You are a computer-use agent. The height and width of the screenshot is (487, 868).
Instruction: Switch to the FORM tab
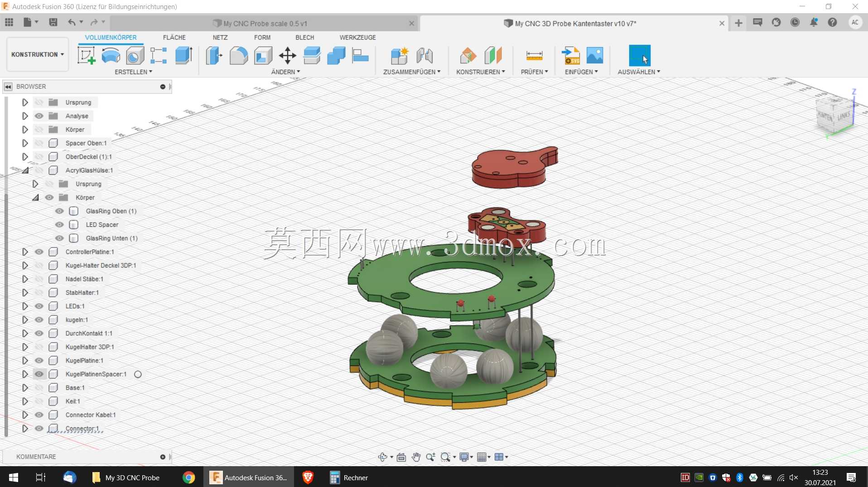[262, 38]
